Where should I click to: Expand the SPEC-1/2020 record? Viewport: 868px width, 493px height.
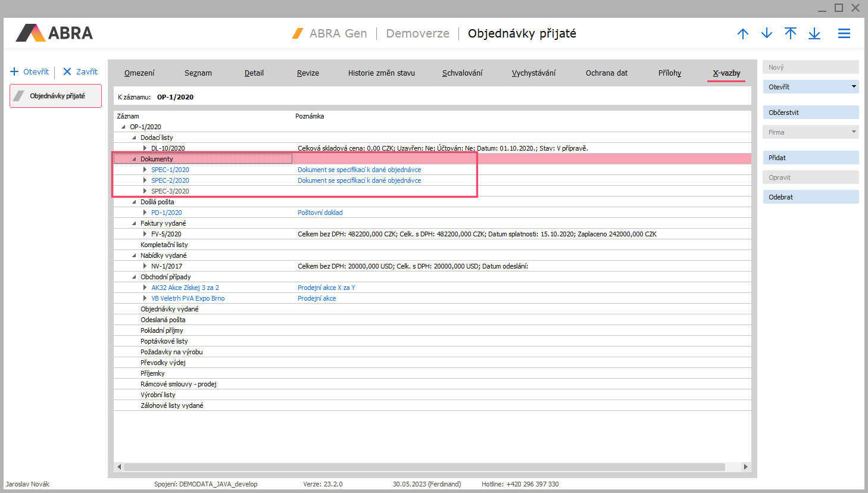(x=145, y=170)
